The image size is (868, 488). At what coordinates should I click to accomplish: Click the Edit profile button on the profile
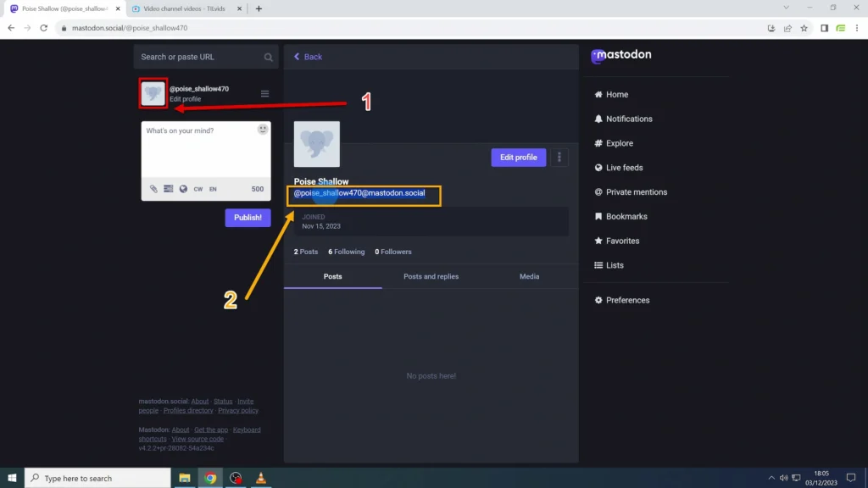click(x=518, y=157)
